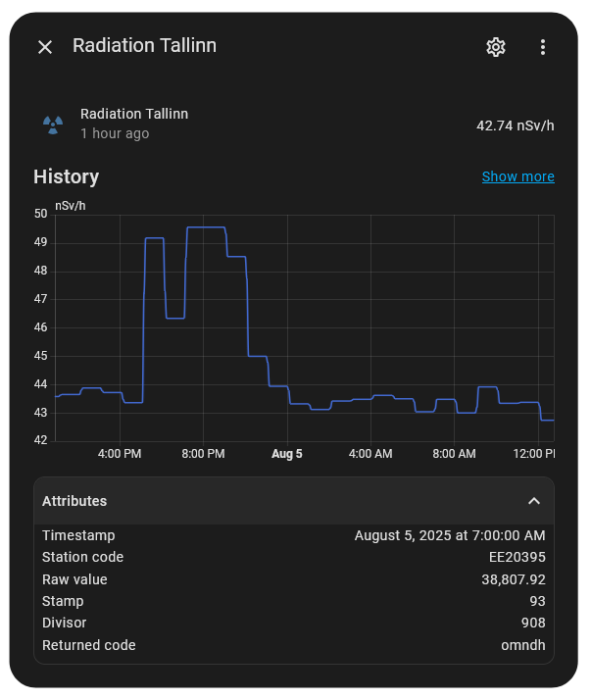591x700 pixels.
Task: Click the 8:00 PM axis label
Action: tap(203, 454)
